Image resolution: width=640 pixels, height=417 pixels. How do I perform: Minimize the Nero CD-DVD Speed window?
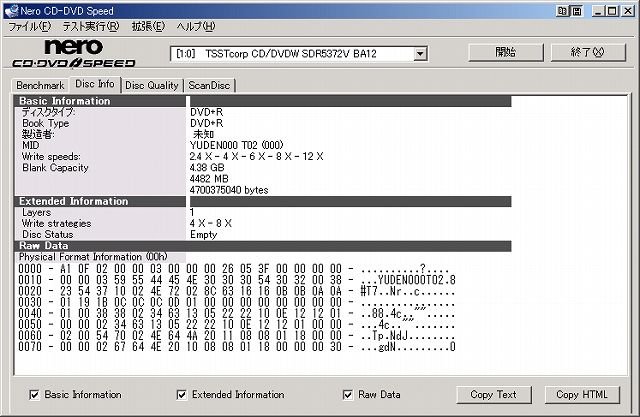(x=598, y=11)
